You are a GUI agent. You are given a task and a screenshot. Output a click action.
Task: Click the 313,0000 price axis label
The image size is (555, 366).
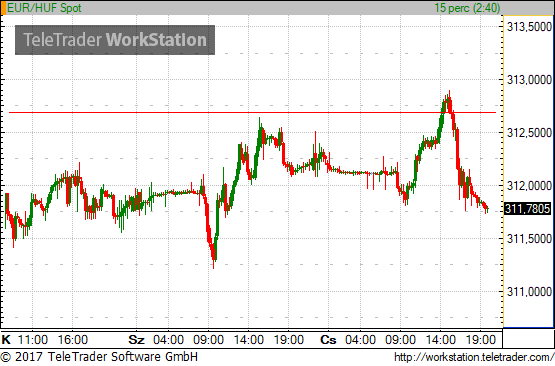pos(529,80)
